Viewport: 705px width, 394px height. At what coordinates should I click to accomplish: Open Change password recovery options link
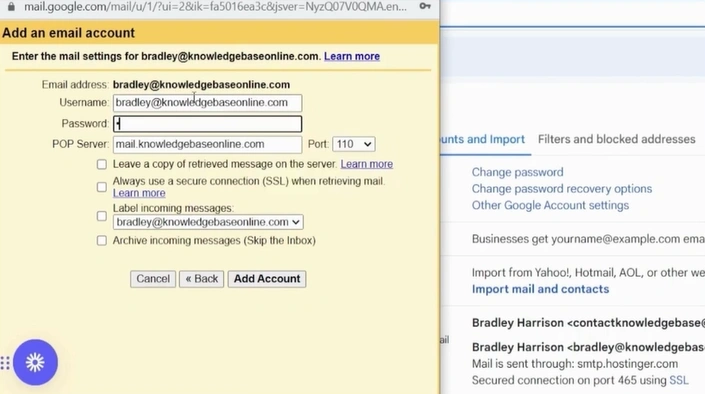(562, 189)
